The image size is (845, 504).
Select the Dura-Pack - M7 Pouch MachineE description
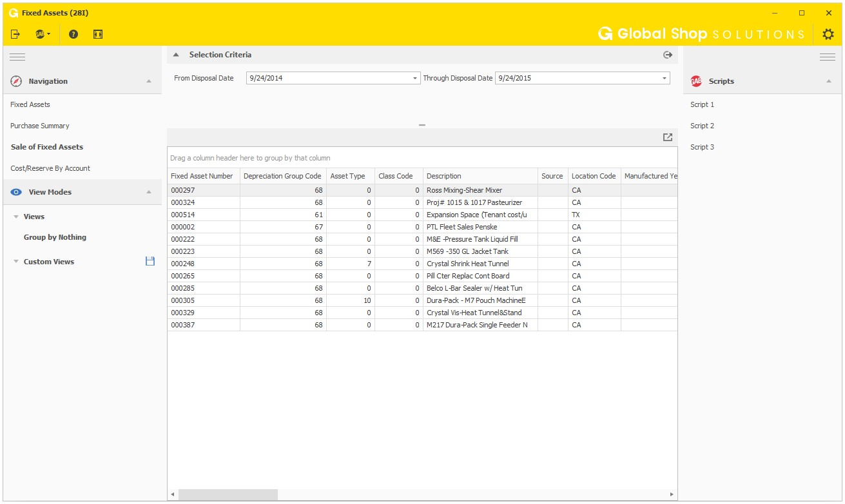(x=480, y=300)
